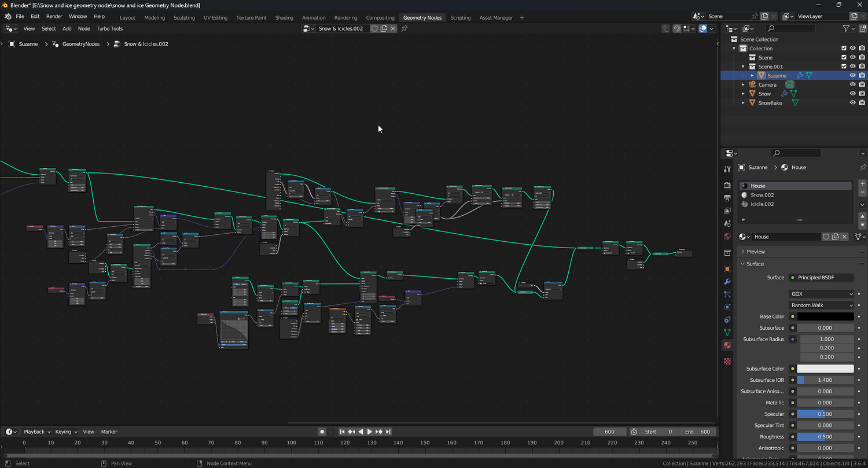Adjust the Roughness slider
Image resolution: width=868 pixels, height=468 pixels.
(825, 437)
